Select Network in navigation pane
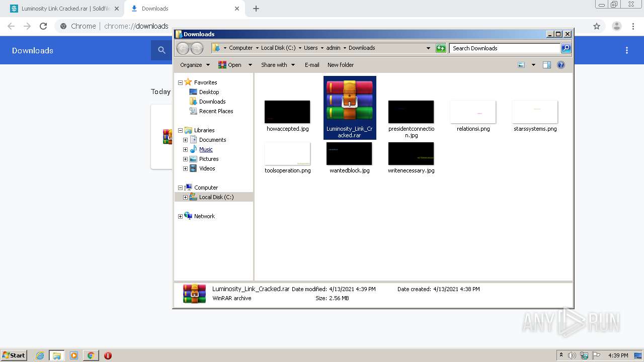644x362 pixels. (204, 216)
